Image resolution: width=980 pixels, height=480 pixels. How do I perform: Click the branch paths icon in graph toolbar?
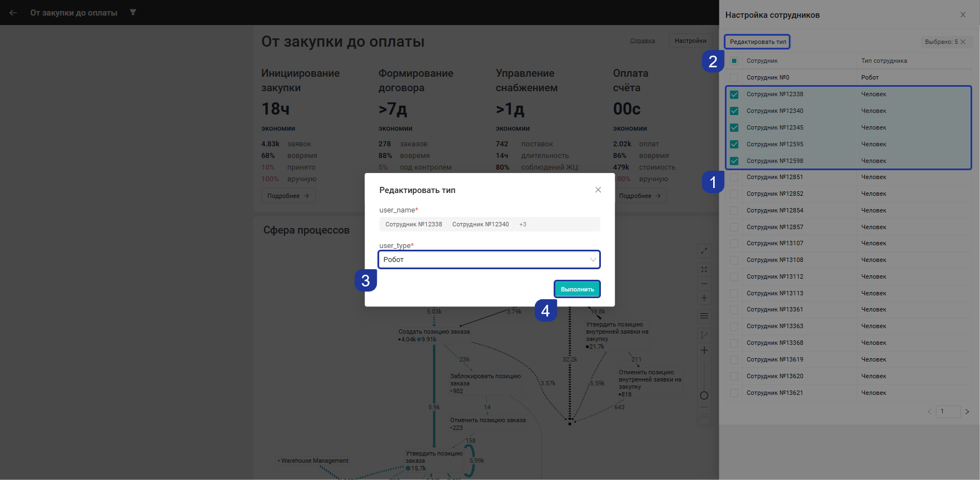tap(704, 335)
